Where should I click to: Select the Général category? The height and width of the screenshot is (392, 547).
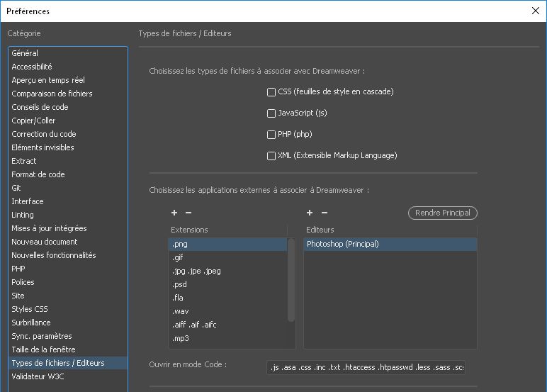[68, 53]
